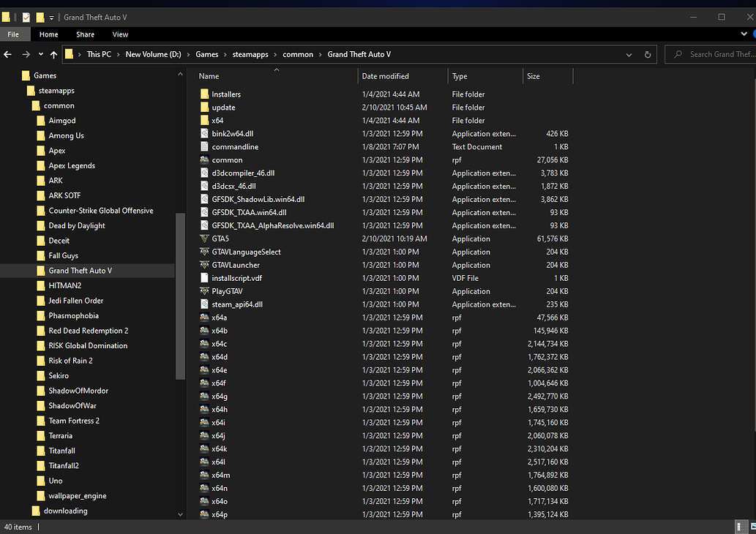Select the GFSDK_TXAA_AlphaResolve.win64.dll file name
Viewport: 756px width, 534px height.
[273, 225]
